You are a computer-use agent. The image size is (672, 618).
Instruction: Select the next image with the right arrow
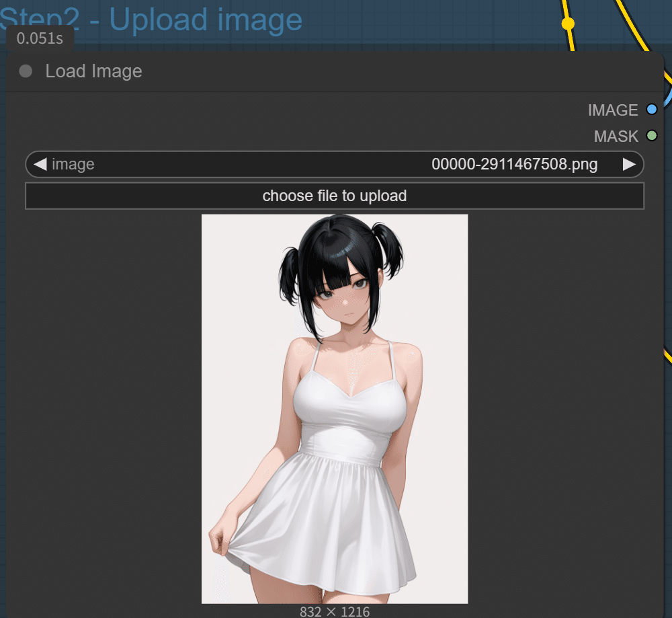pyautogui.click(x=629, y=164)
